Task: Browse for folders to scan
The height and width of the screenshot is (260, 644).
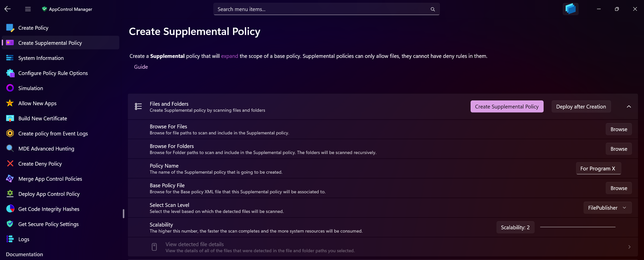Action: coord(619,149)
